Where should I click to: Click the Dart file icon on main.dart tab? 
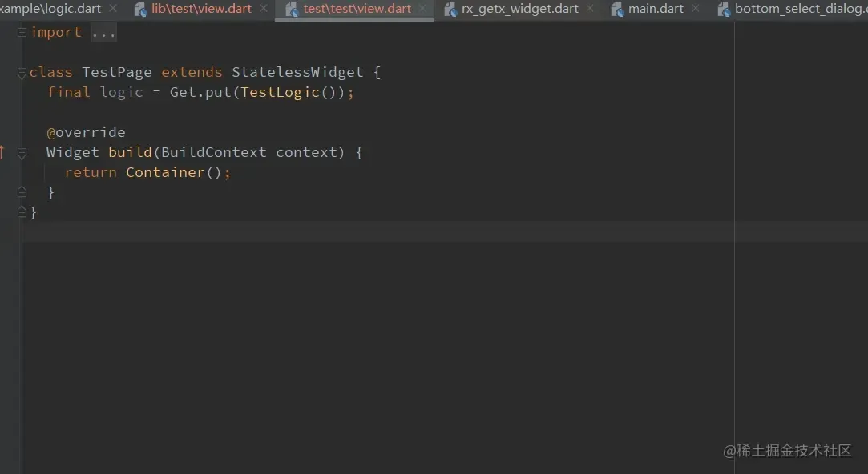[x=617, y=10]
